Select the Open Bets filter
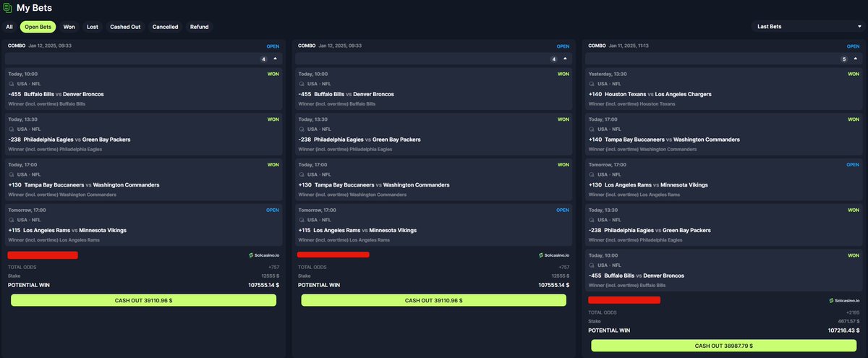Image resolution: width=868 pixels, height=358 pixels. coord(38,27)
